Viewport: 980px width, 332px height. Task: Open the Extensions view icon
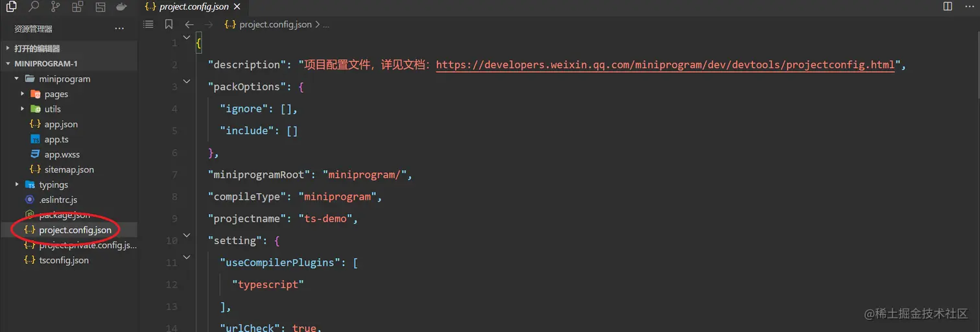coord(78,7)
